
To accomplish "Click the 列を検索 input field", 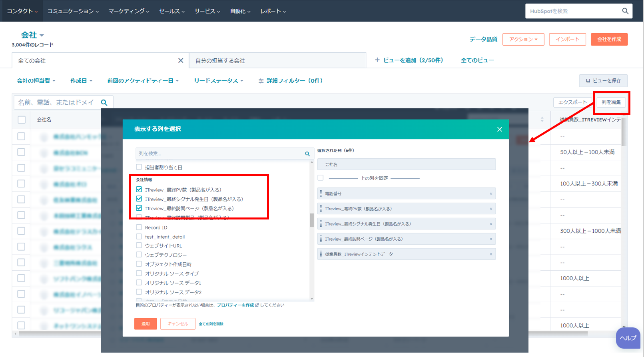I will coord(220,154).
